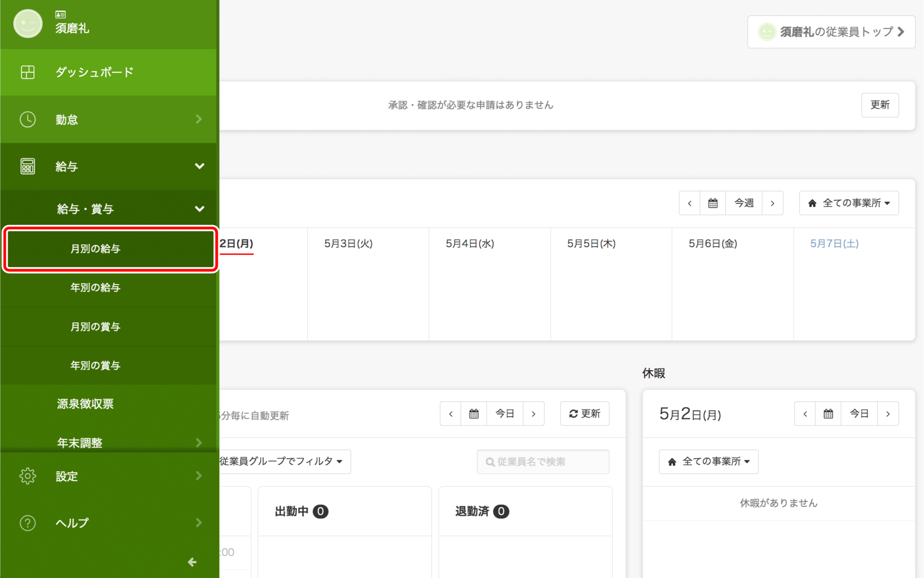Open calendar picker in the weekly schedule
The image size is (924, 578).
click(x=713, y=203)
